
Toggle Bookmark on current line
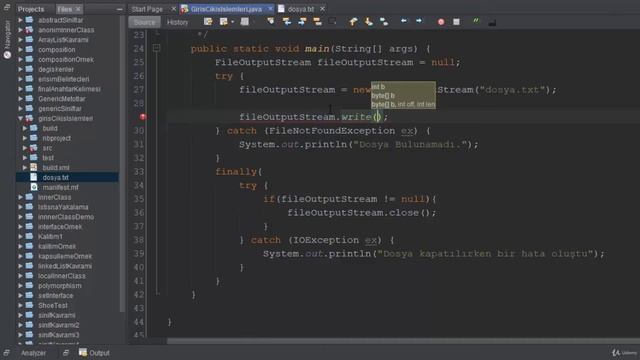pyautogui.click(x=384, y=22)
